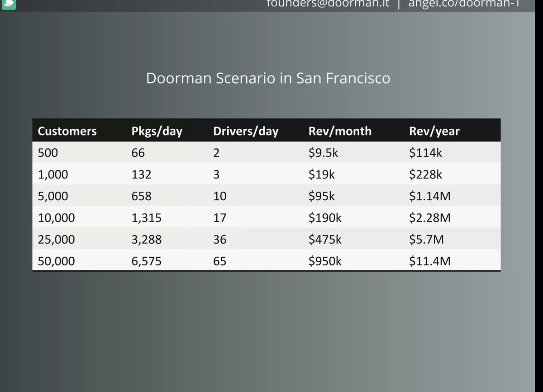
Task: Select the 10 drivers cell
Action: [220, 196]
